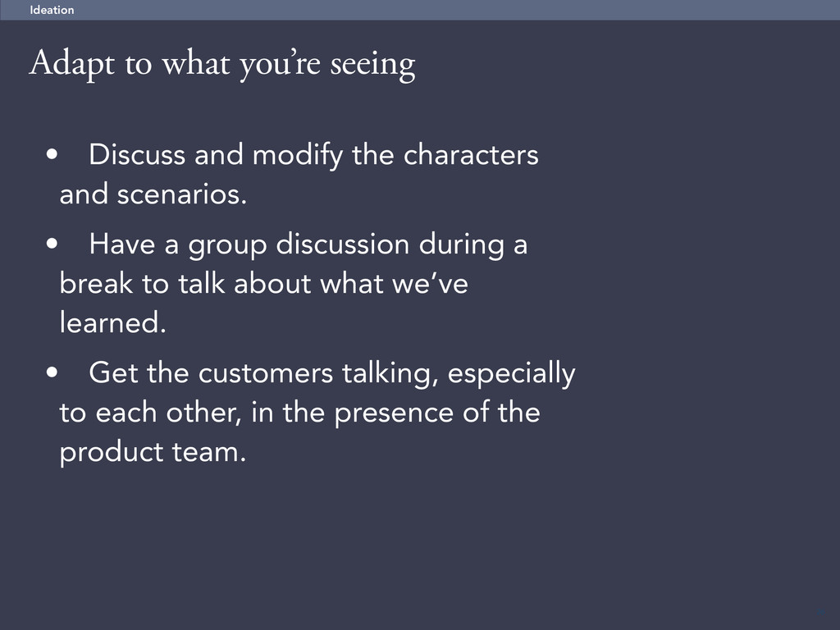Select the slide title Adapt to what you're seeing
Viewport: 840px width, 630px height.
pos(222,64)
